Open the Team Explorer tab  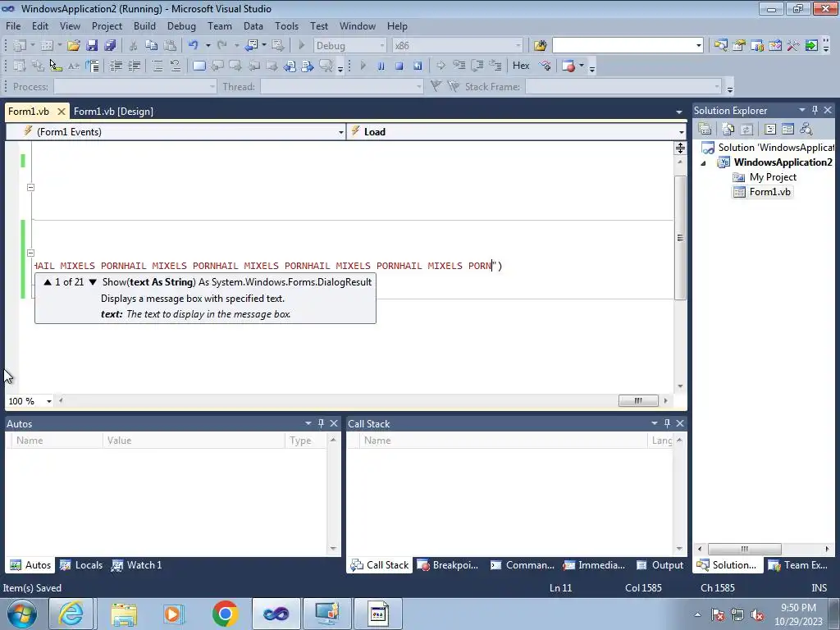pyautogui.click(x=798, y=565)
